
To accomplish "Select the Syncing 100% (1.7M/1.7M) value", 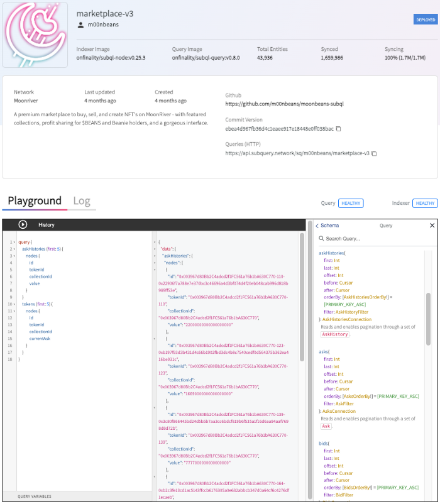I will [x=405, y=58].
